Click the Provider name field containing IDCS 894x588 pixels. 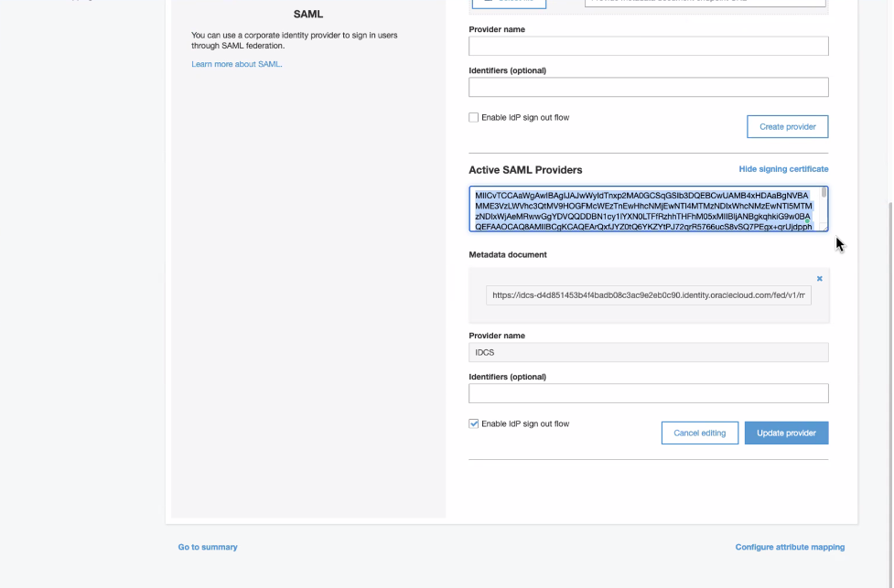pos(648,352)
